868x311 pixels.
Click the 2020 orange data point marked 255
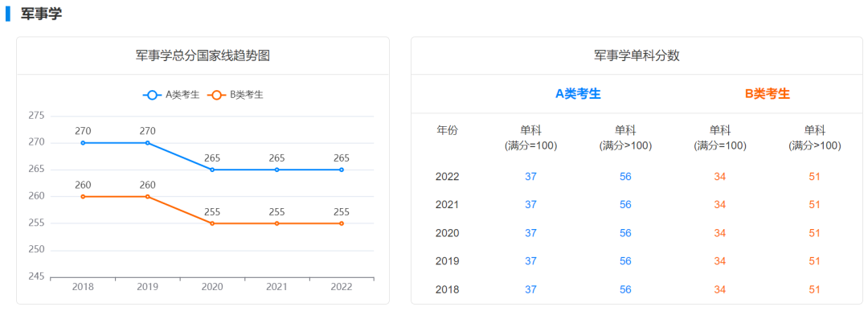tap(212, 223)
